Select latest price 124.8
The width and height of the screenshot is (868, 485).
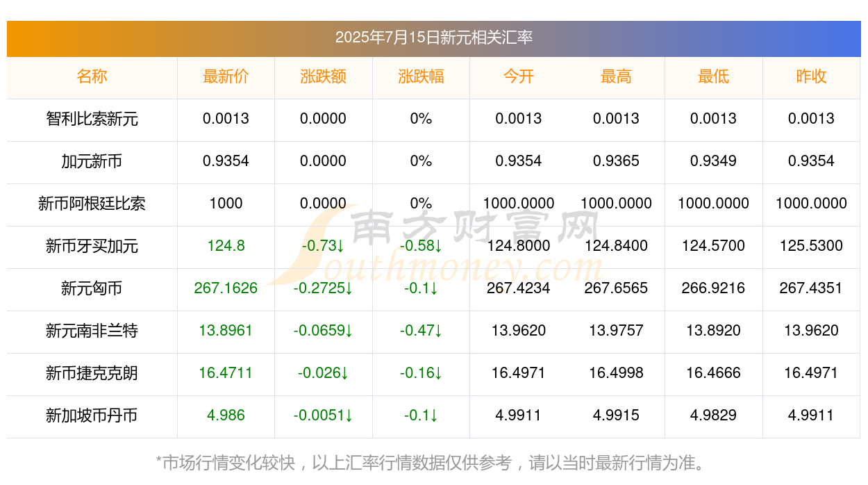coord(226,246)
